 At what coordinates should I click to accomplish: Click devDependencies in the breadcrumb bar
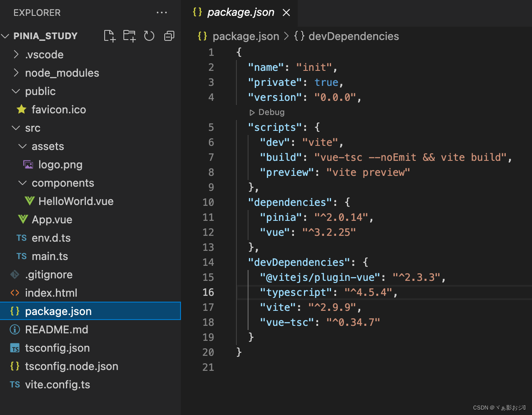click(x=354, y=36)
